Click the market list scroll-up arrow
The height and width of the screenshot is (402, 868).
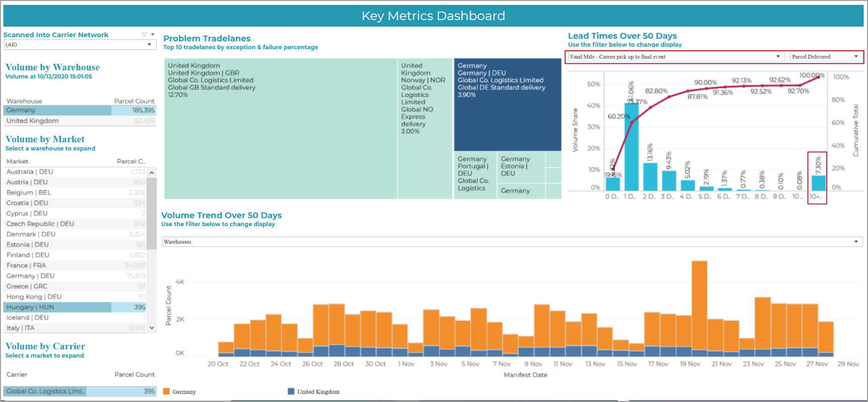point(152,172)
